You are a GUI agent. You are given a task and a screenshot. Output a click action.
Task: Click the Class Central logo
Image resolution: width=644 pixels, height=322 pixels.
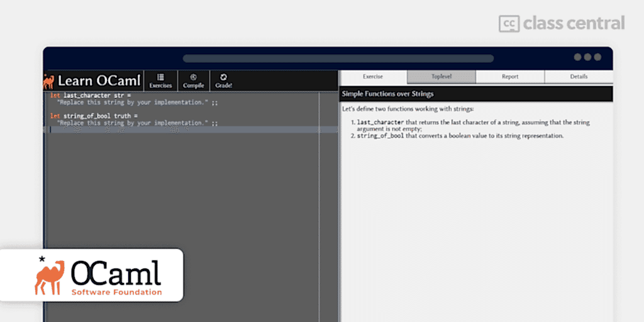tap(562, 23)
